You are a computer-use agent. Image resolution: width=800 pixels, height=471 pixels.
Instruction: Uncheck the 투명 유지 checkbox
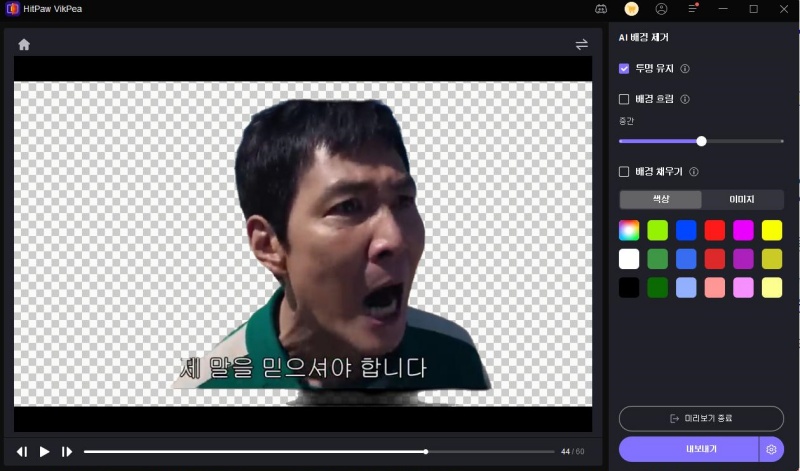[624, 69]
